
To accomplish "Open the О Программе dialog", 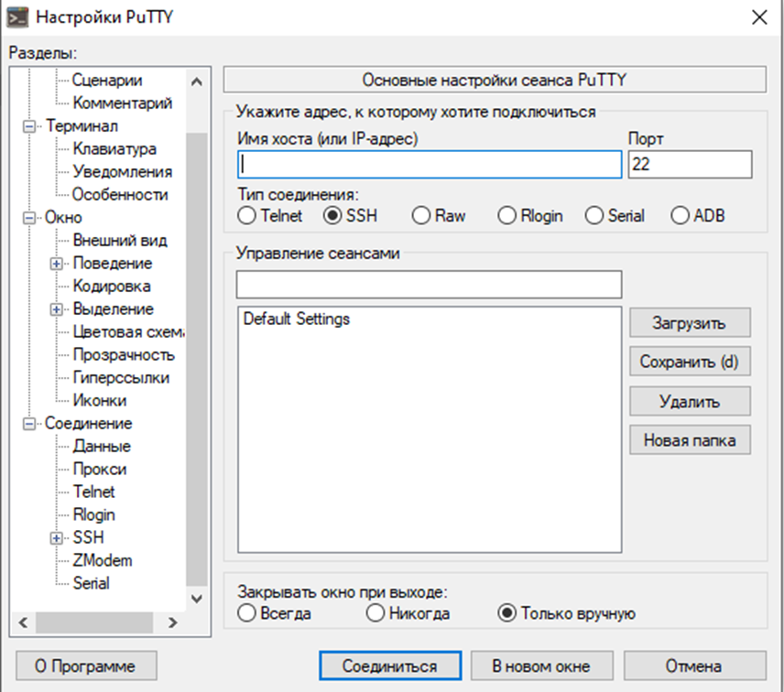I will click(85, 665).
